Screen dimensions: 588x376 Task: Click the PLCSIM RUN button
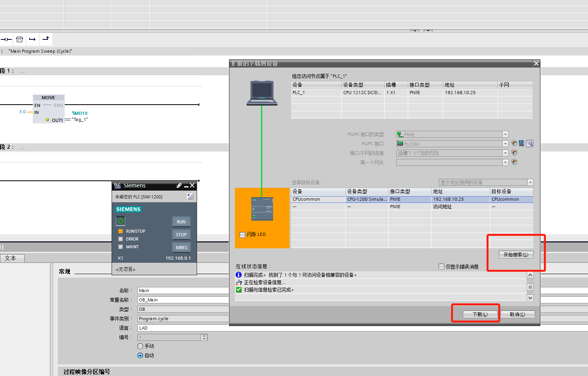(x=181, y=222)
